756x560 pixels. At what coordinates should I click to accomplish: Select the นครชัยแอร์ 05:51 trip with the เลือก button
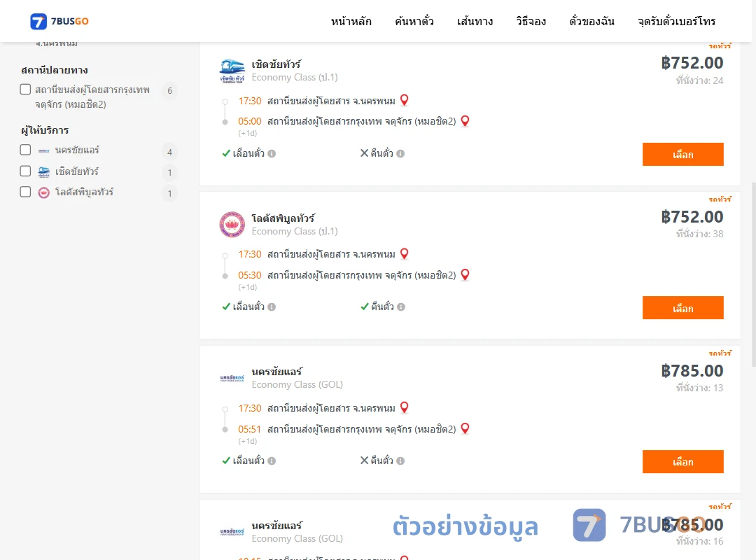682,461
